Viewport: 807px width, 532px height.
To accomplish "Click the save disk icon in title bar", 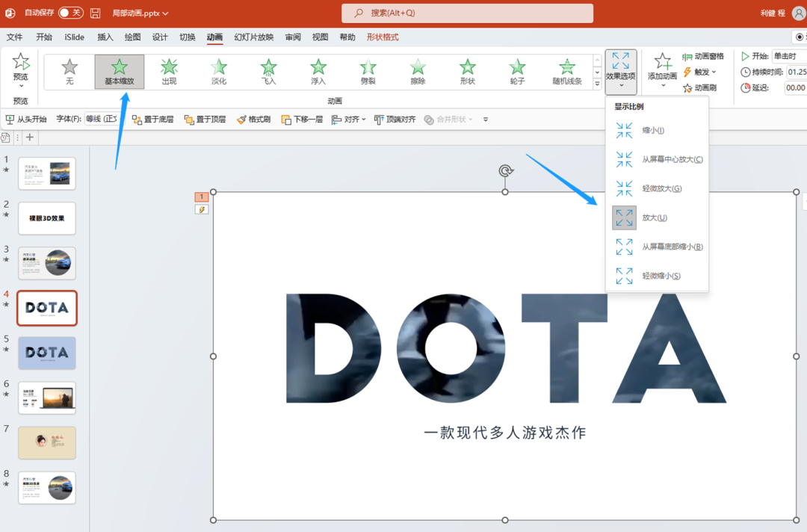I will pyautogui.click(x=95, y=13).
